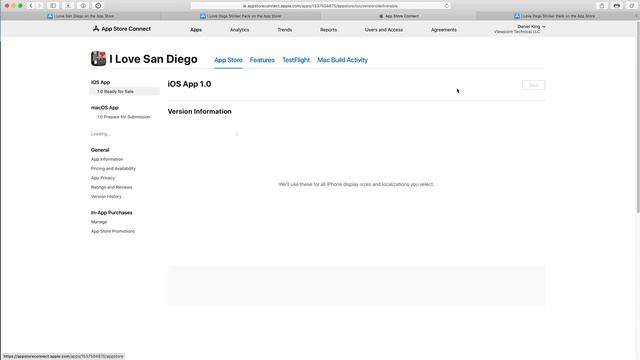Open Version History

click(106, 197)
